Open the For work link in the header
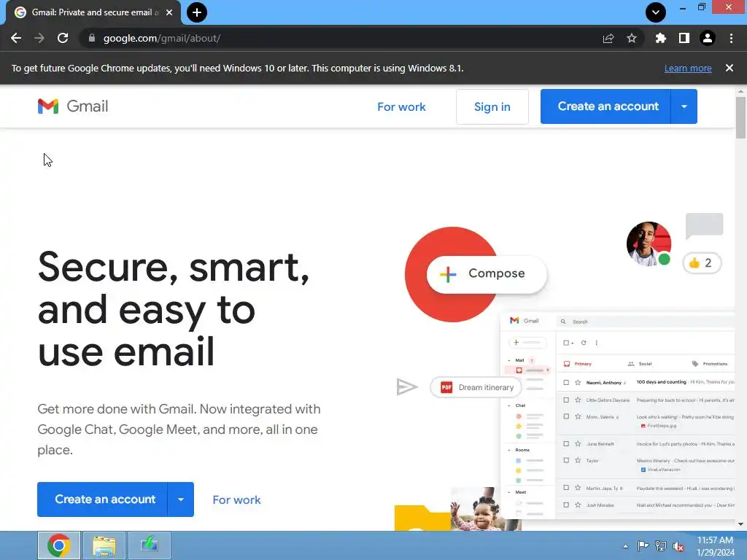 click(x=401, y=106)
